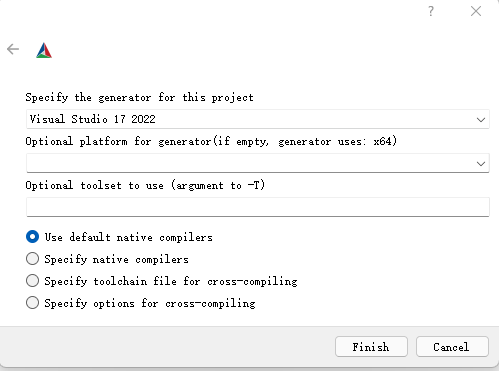Select the 'Specify native compilers' radio button
The image size is (499, 371).
pos(32,259)
